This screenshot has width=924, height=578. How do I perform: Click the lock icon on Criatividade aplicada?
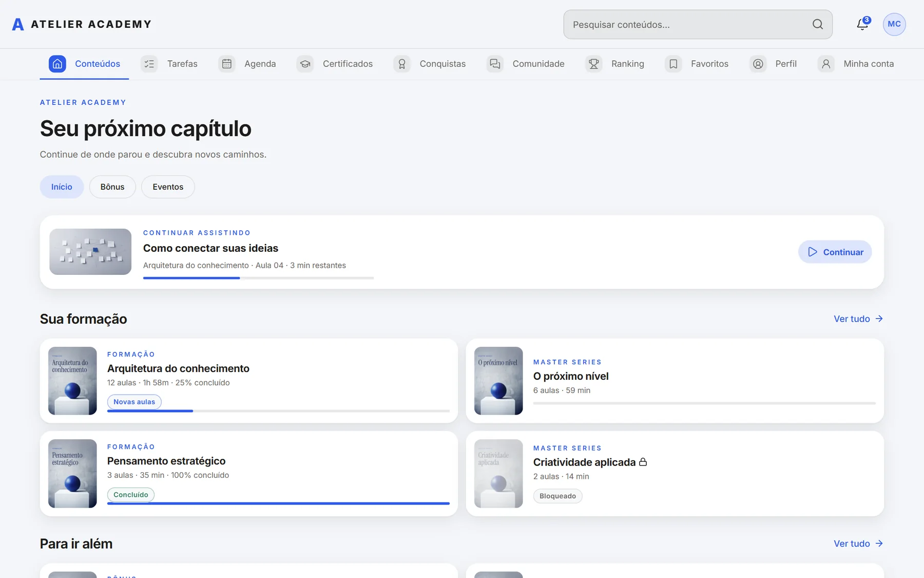(x=643, y=462)
